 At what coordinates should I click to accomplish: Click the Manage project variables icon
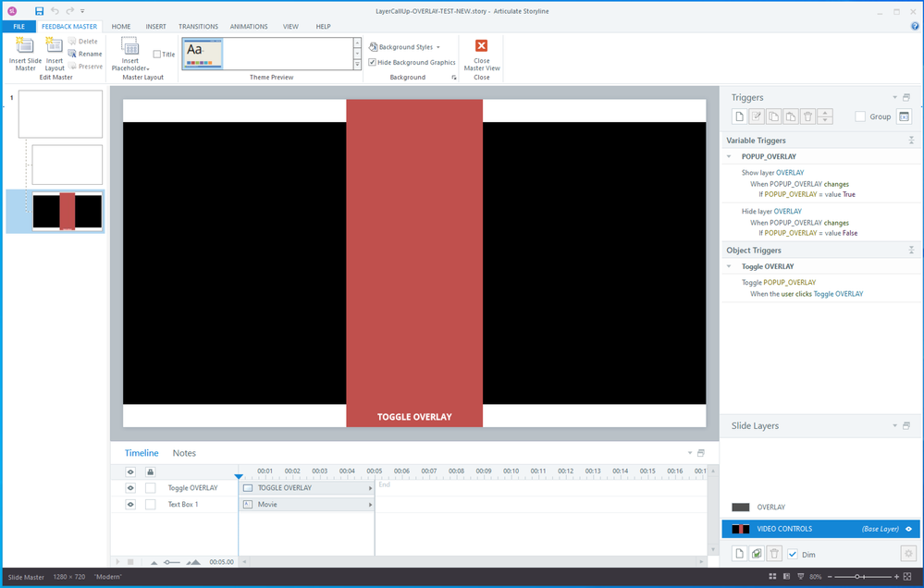pos(904,116)
